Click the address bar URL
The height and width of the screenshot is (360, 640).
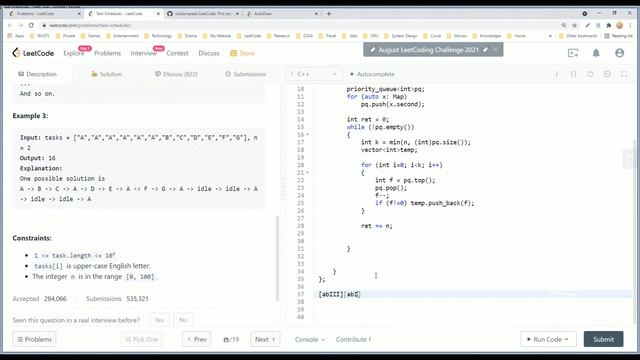point(90,25)
